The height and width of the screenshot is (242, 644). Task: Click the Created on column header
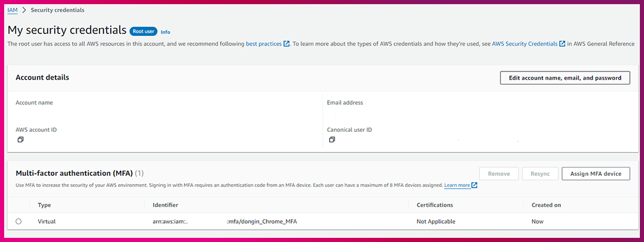(546, 205)
